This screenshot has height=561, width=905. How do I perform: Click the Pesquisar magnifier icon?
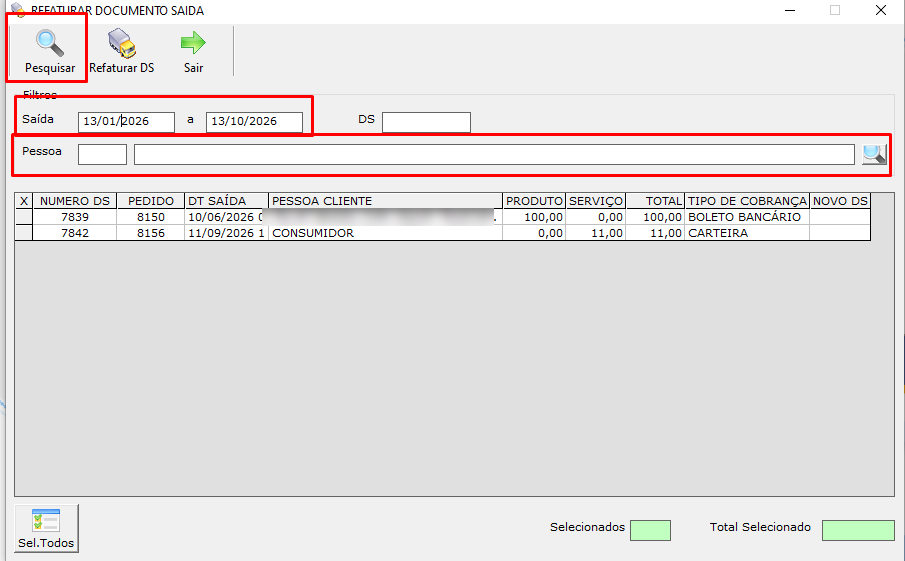[50, 43]
